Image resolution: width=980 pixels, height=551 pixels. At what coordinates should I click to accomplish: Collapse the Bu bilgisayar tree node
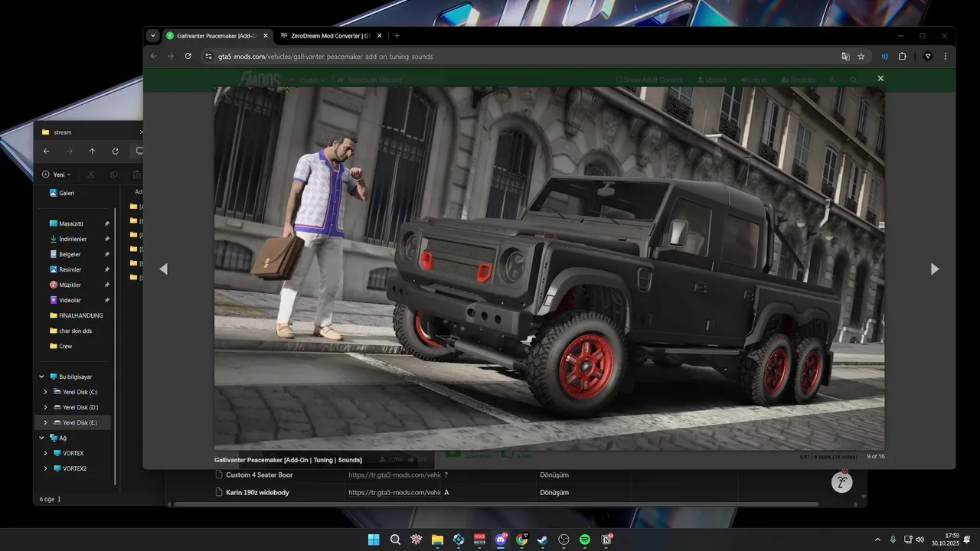coord(42,377)
